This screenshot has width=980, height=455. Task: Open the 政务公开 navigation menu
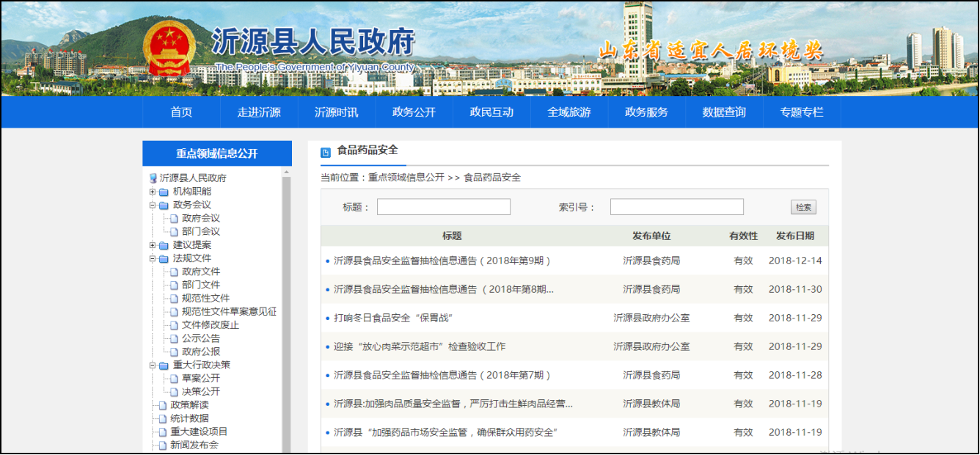click(414, 112)
